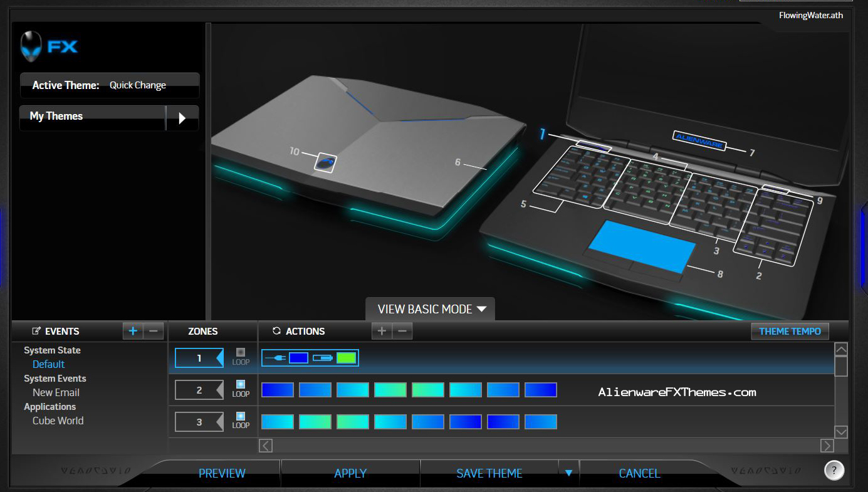Viewport: 868px width, 492px height.
Task: Click the cycle icon beside the Actions heading
Action: [276, 331]
